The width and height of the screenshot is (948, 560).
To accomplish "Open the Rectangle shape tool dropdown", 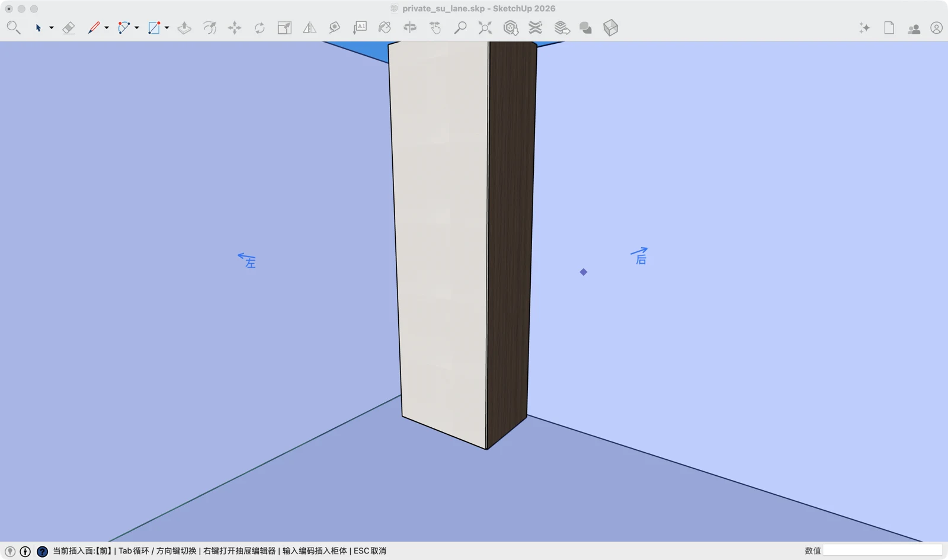I will point(166,28).
